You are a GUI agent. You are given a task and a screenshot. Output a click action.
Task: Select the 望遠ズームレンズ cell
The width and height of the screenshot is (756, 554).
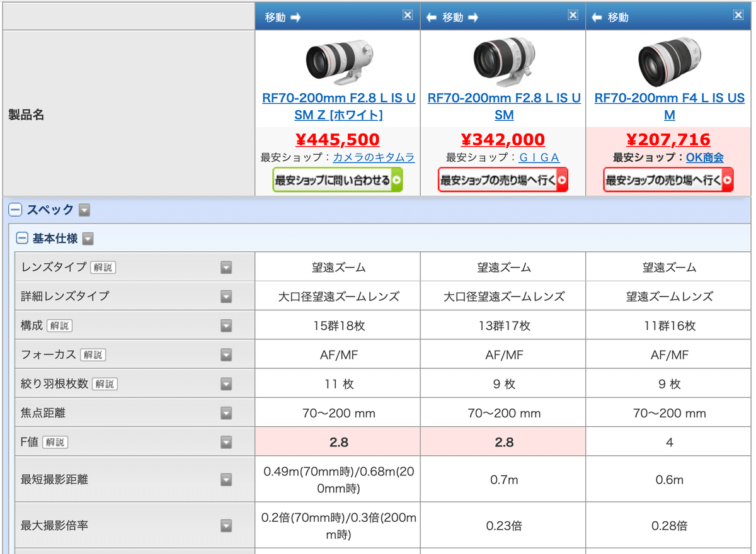click(x=669, y=296)
